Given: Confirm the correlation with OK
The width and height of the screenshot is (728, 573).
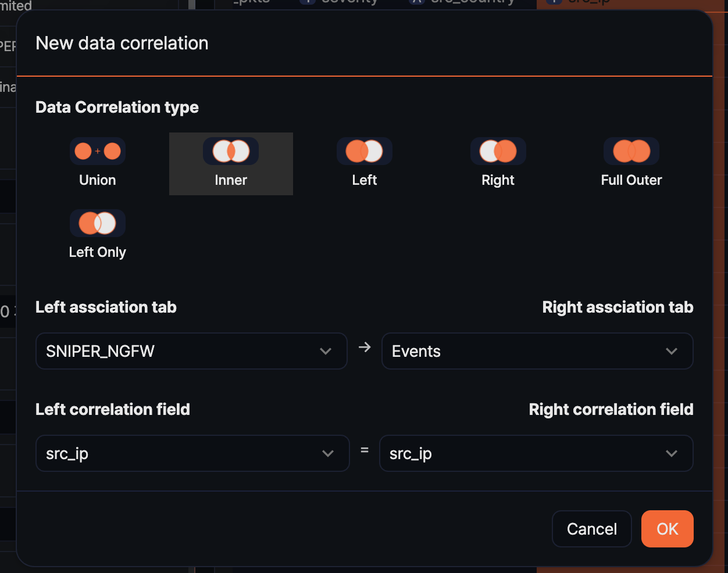Looking at the screenshot, I should [x=667, y=529].
